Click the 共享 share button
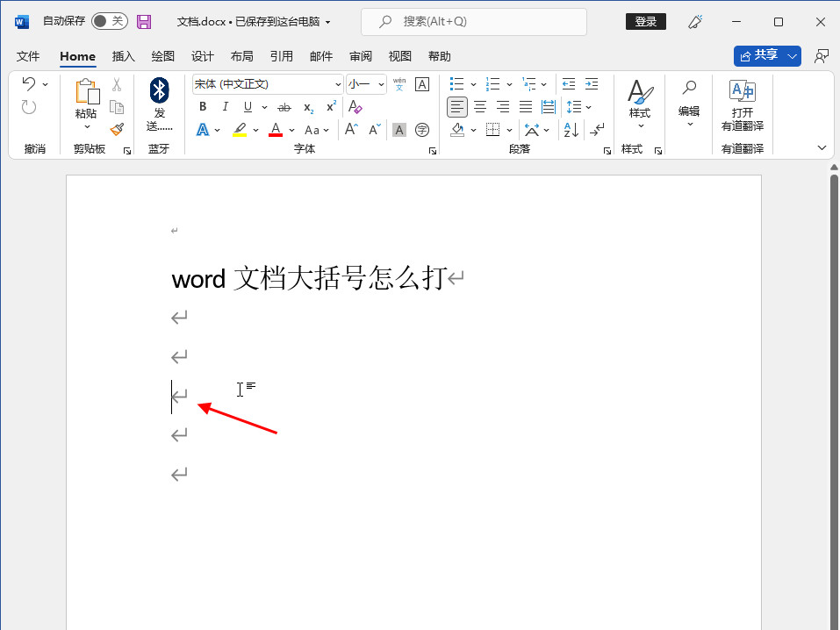Image resolution: width=840 pixels, height=630 pixels. [759, 55]
